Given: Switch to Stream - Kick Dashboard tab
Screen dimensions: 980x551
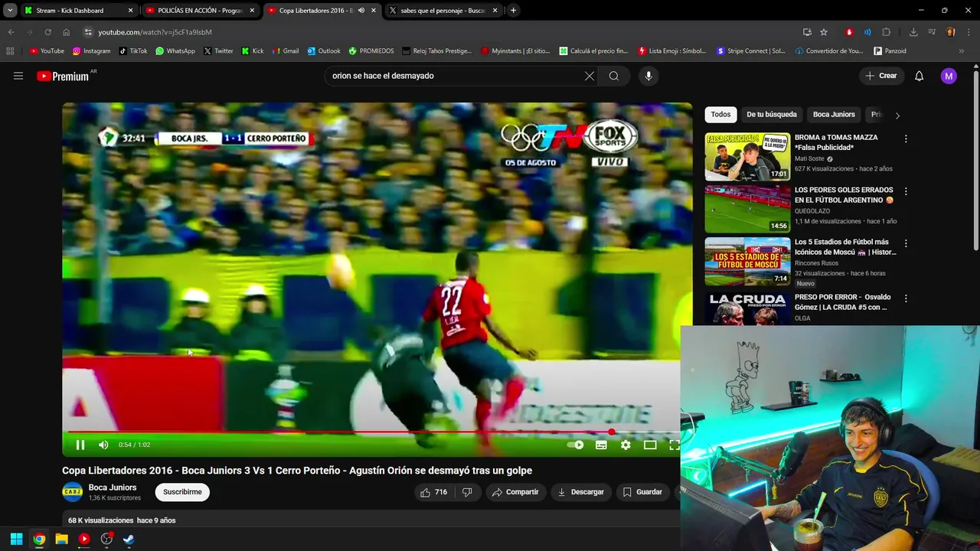Looking at the screenshot, I should [x=77, y=11].
